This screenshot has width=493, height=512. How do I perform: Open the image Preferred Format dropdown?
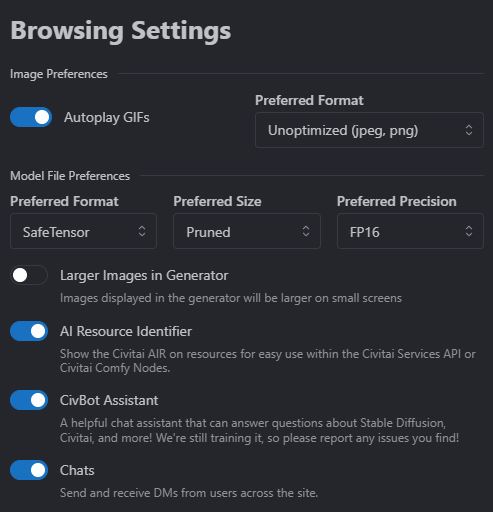(x=369, y=130)
